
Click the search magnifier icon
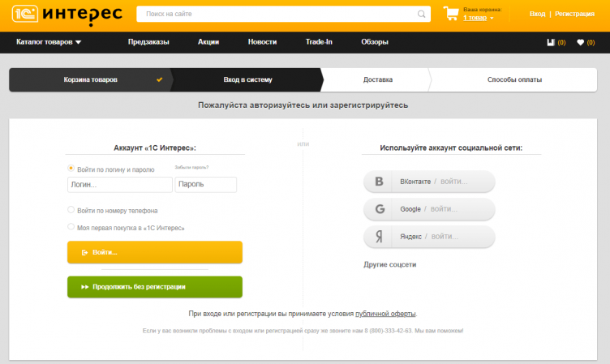422,14
